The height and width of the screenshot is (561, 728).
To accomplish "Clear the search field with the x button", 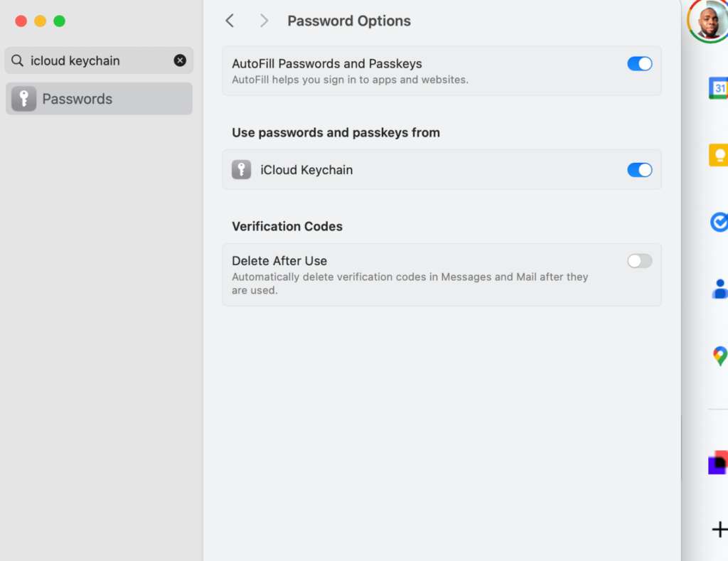I will click(x=180, y=60).
